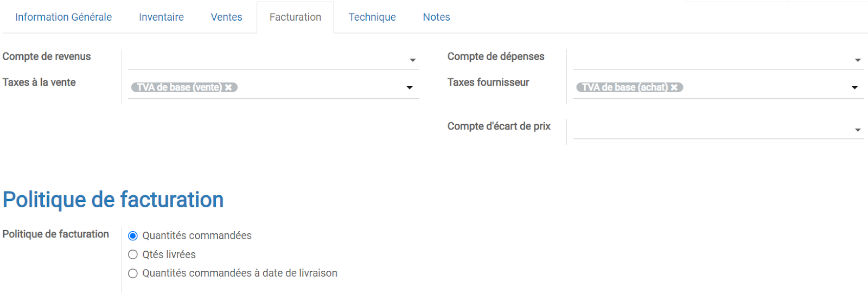This screenshot has height=293, width=868.
Task: Open the Inventaire tab
Action: [161, 17]
